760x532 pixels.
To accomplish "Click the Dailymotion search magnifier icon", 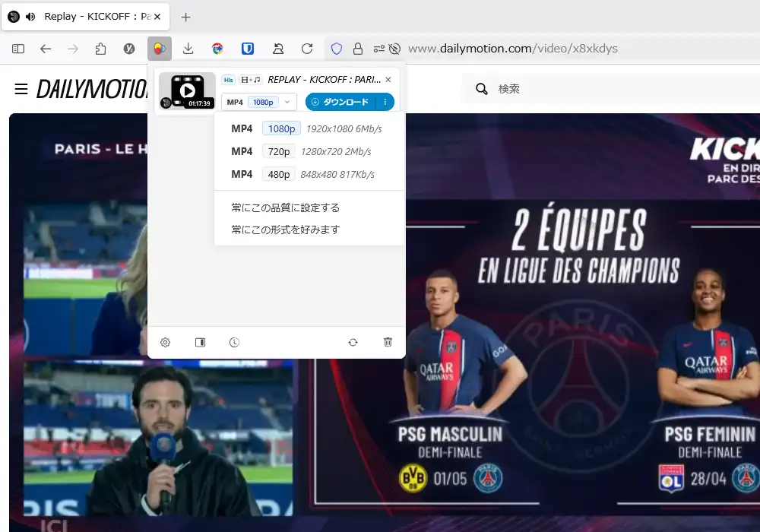I will click(x=481, y=89).
